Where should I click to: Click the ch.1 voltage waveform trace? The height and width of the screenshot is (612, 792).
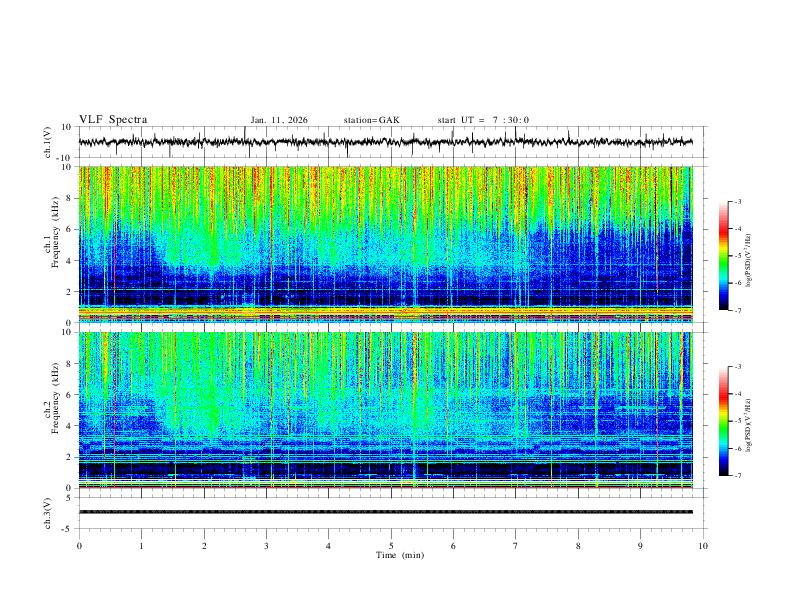(x=385, y=142)
